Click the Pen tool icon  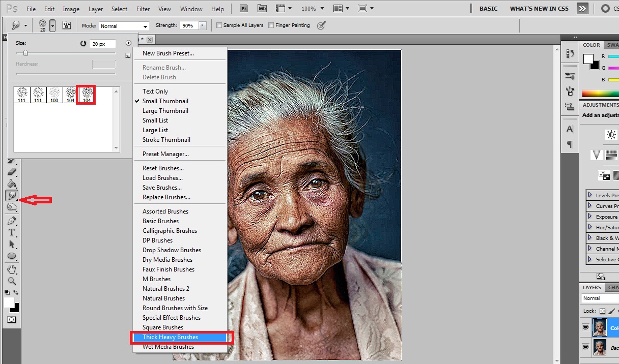[x=12, y=221]
